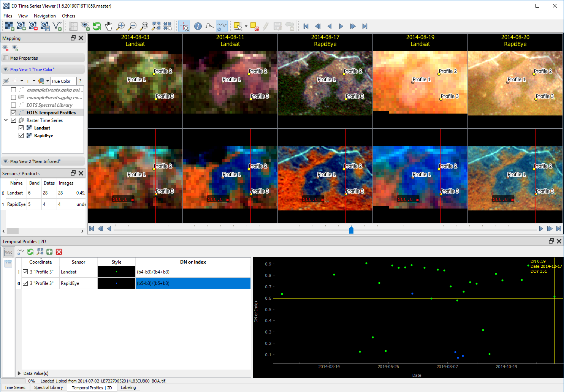Image resolution: width=564 pixels, height=392 pixels.
Task: Activate the Spectral Profile tool
Action: point(209,26)
